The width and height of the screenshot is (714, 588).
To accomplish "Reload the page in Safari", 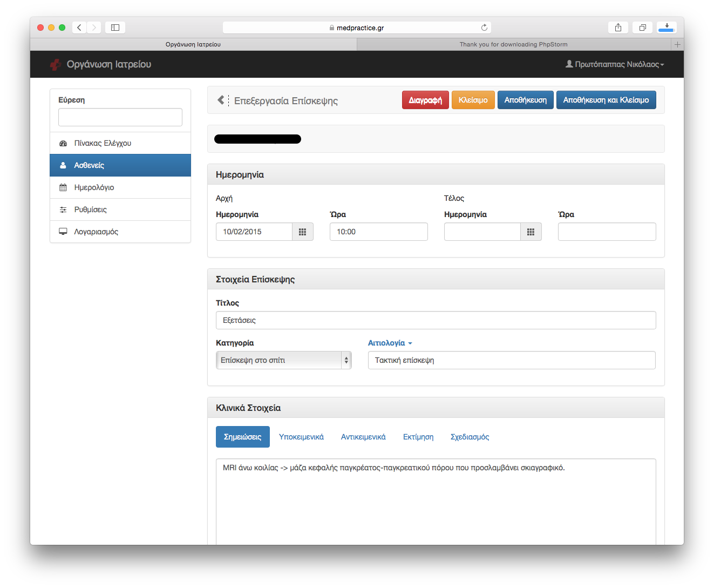I will tap(484, 28).
